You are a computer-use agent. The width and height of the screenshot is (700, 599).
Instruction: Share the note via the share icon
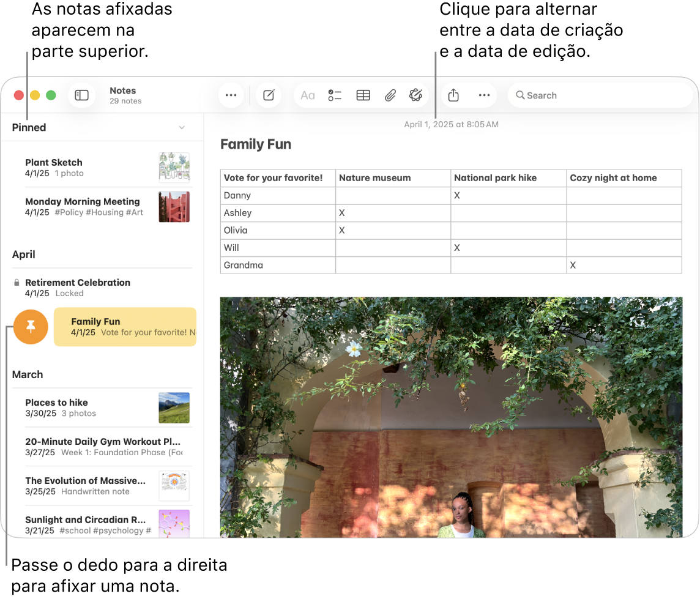tap(453, 95)
